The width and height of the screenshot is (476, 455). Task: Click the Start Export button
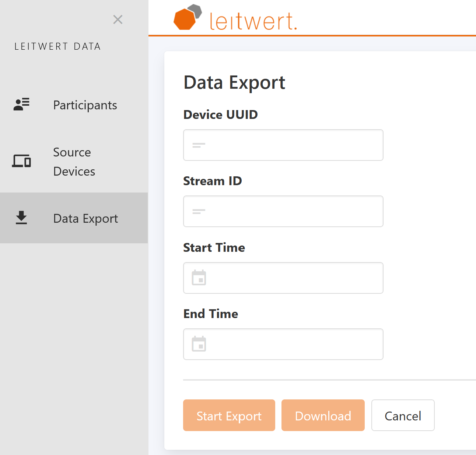click(x=229, y=415)
